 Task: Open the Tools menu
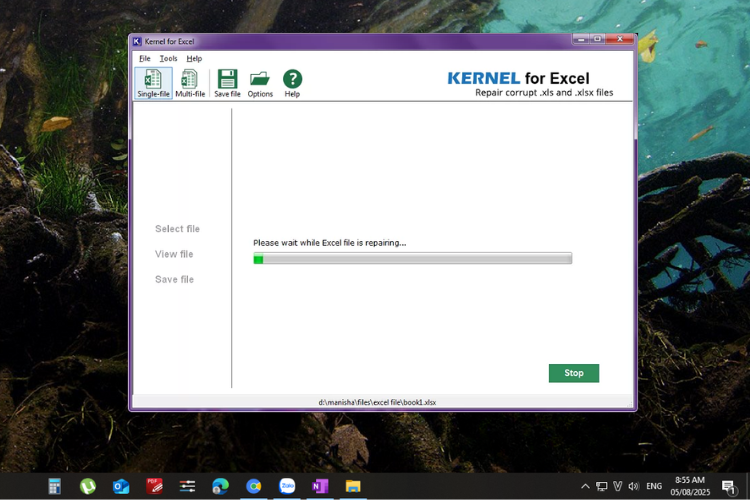(x=168, y=58)
